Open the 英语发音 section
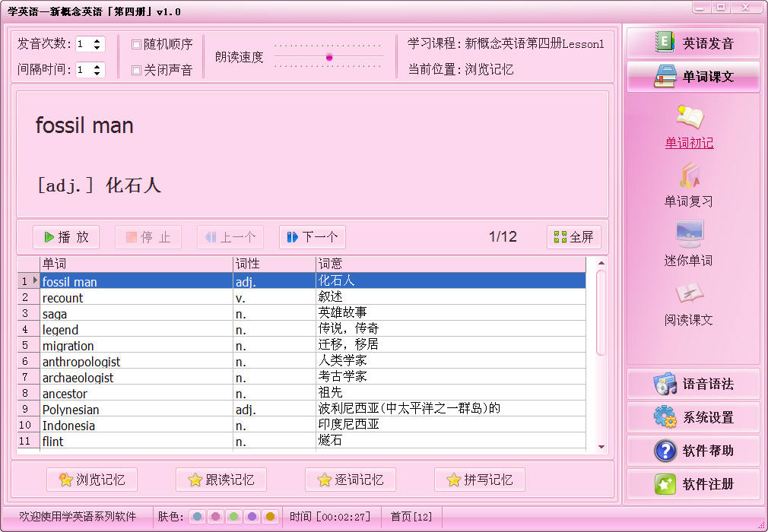 click(x=693, y=43)
